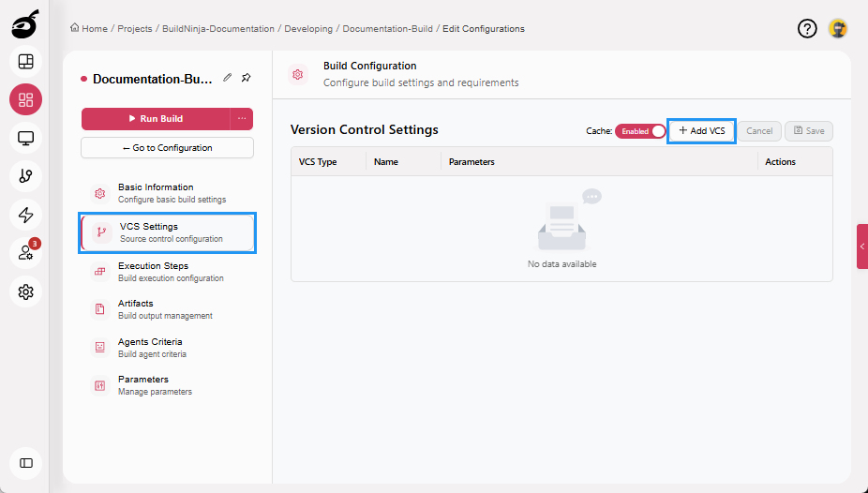868x493 pixels.
Task: Select Execution Steps section
Action: (x=167, y=272)
